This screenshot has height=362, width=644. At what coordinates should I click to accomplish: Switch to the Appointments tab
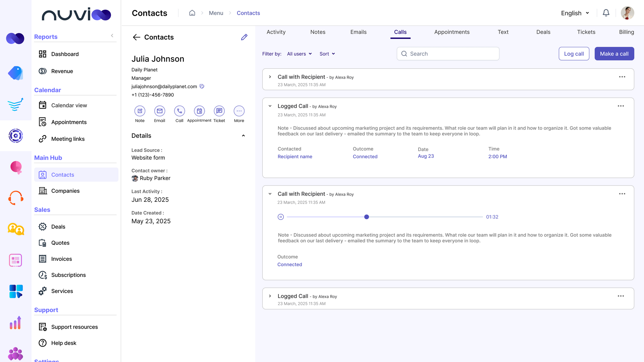pos(452,32)
